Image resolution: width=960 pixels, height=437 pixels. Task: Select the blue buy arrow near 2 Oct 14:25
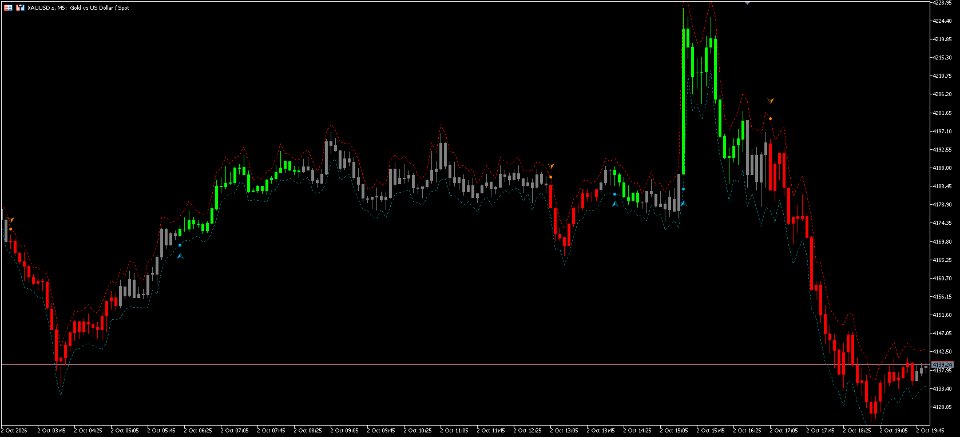(615, 203)
